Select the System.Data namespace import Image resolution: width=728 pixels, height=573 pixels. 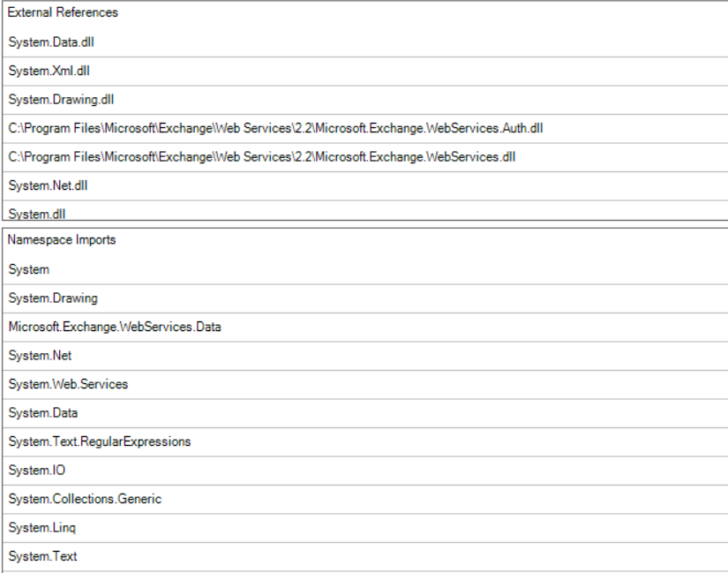point(365,413)
